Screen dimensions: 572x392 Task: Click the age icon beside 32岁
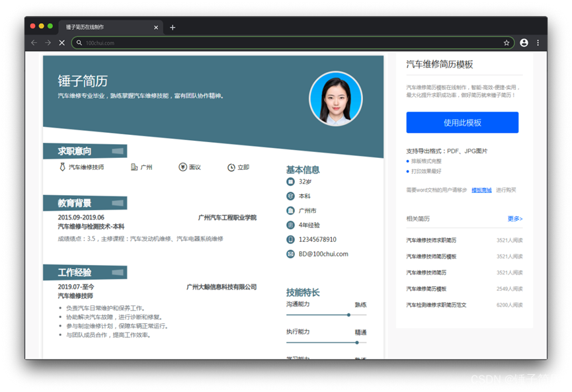pyautogui.click(x=290, y=182)
